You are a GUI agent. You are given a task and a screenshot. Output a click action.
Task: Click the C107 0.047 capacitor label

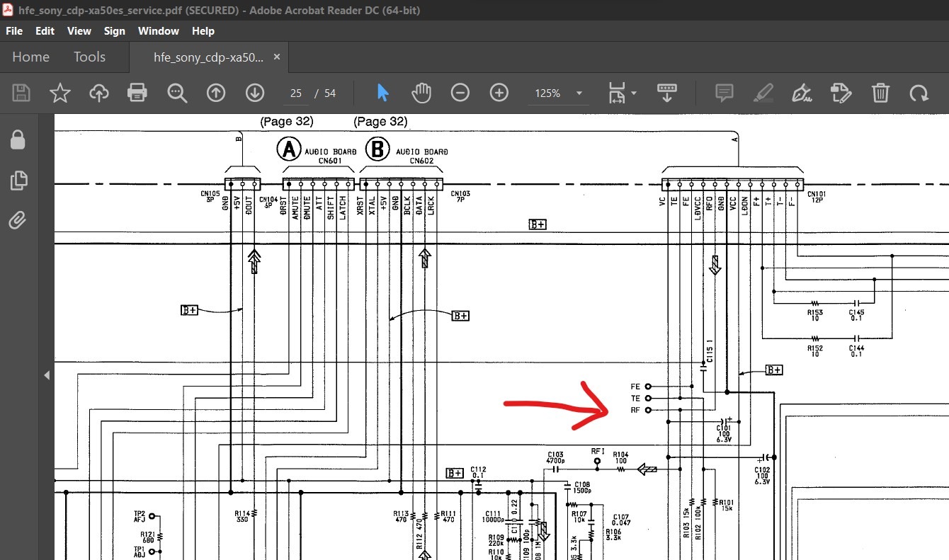[x=621, y=520]
